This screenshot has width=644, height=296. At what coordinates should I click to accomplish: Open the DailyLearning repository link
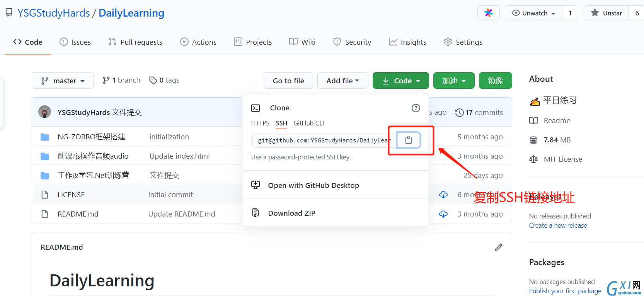click(131, 13)
